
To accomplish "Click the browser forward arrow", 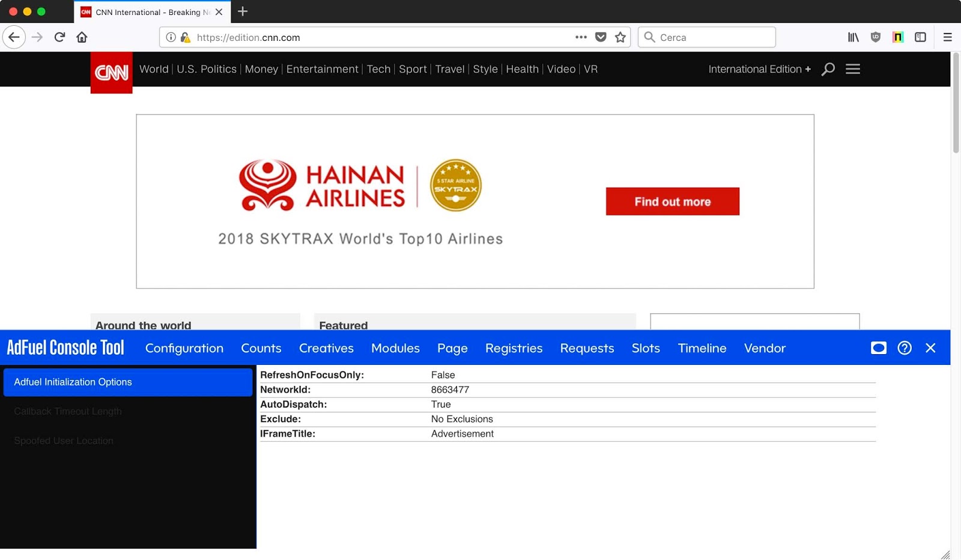I will (37, 37).
